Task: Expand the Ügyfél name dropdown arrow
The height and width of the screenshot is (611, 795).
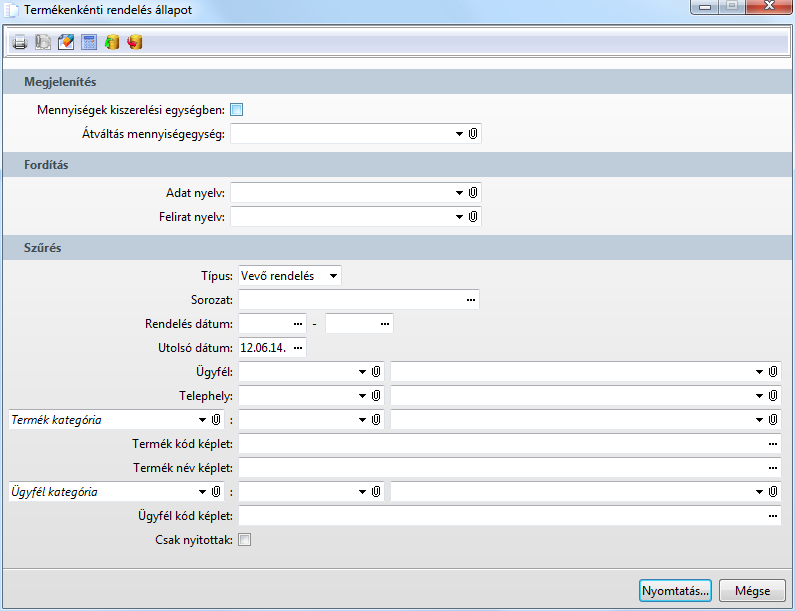Action: click(760, 372)
